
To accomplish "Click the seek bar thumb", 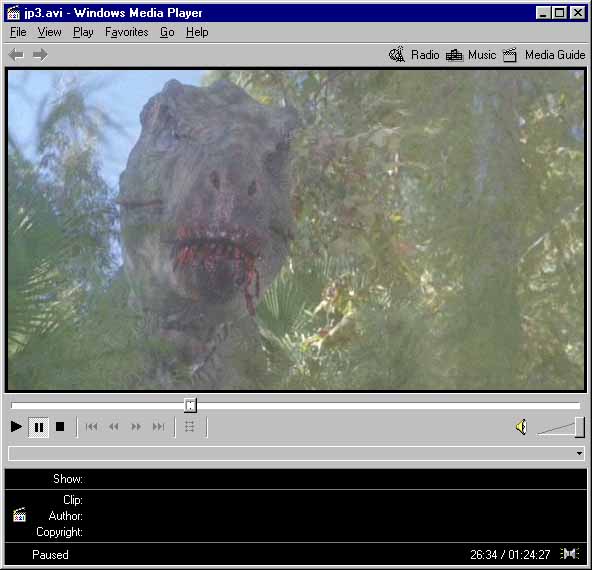I will (x=191, y=405).
